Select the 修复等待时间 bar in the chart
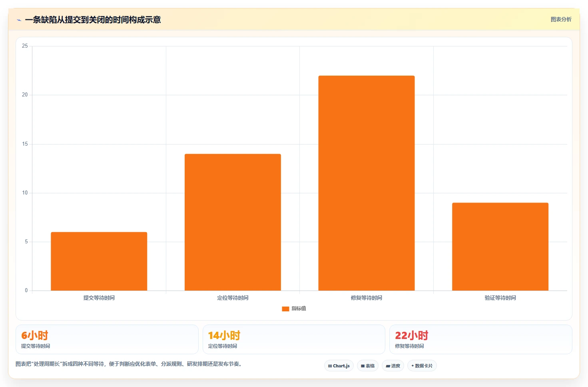Viewport: 588px width, 387px height. pyautogui.click(x=367, y=183)
